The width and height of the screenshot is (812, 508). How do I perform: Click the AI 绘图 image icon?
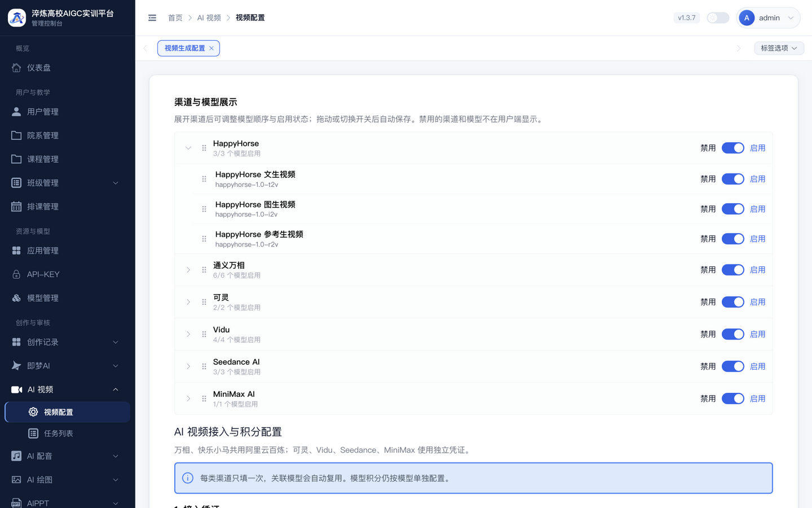point(16,480)
